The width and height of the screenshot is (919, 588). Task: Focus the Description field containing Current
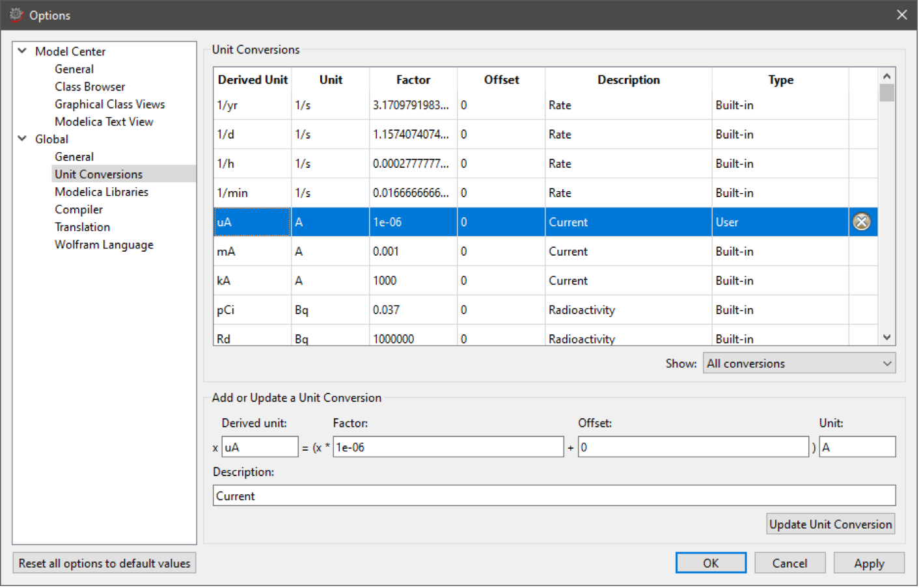555,496
